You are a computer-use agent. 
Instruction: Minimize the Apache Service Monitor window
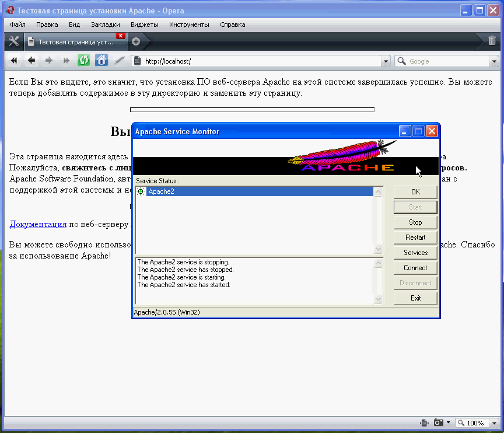click(x=405, y=131)
